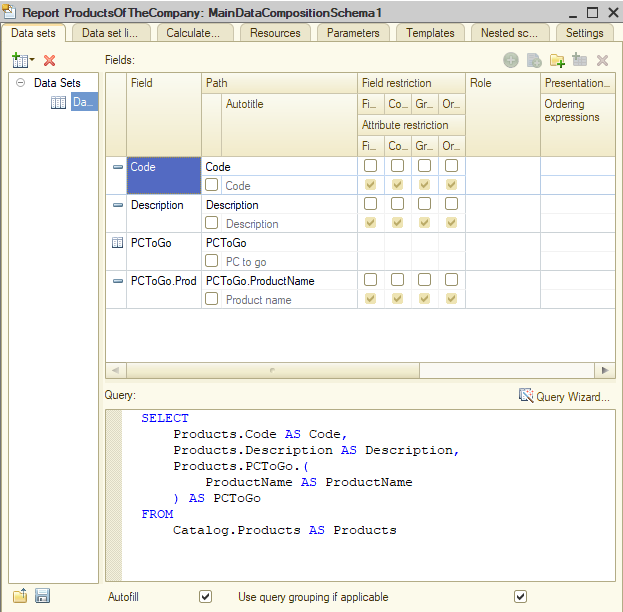The height and width of the screenshot is (612, 623).
Task: Switch to the Resources tab
Action: [275, 33]
